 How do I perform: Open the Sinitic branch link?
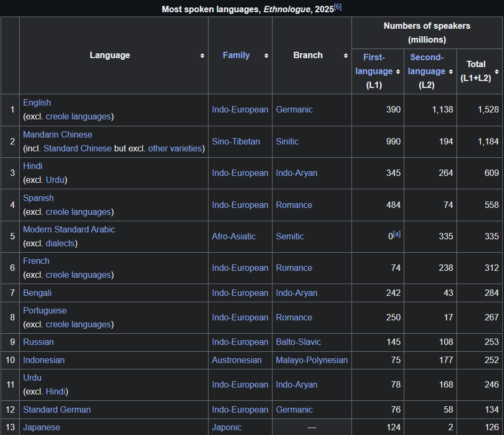tap(287, 141)
